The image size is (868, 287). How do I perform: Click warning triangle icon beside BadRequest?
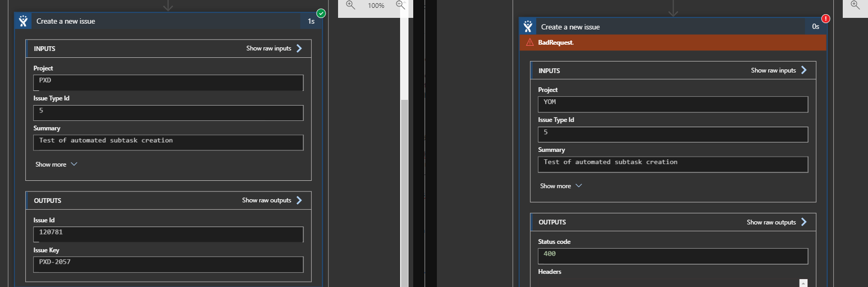530,43
